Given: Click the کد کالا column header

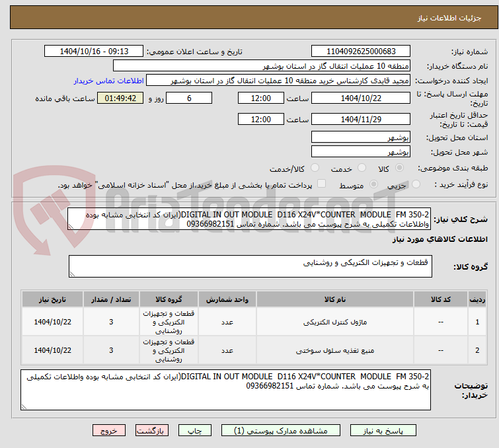Looking at the screenshot, I should 440,299.
